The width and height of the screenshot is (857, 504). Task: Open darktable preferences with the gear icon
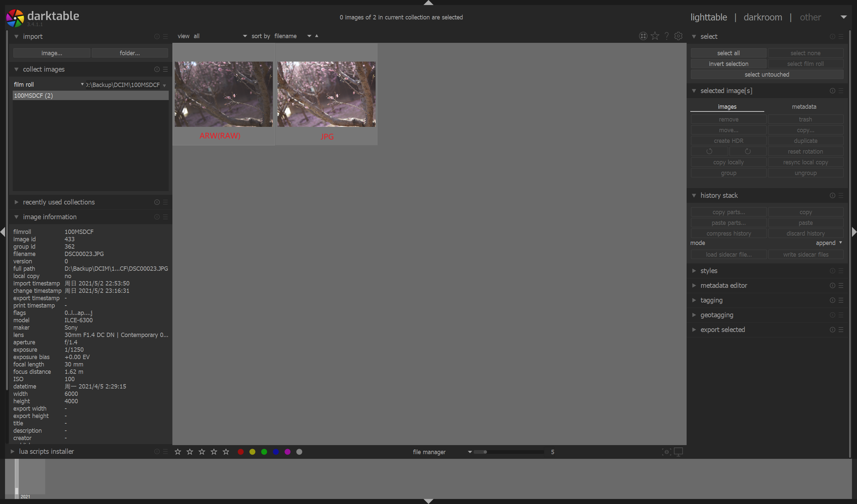[x=679, y=36]
